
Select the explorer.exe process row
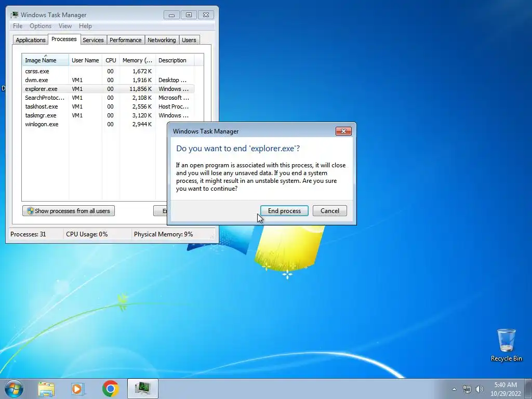coord(108,89)
